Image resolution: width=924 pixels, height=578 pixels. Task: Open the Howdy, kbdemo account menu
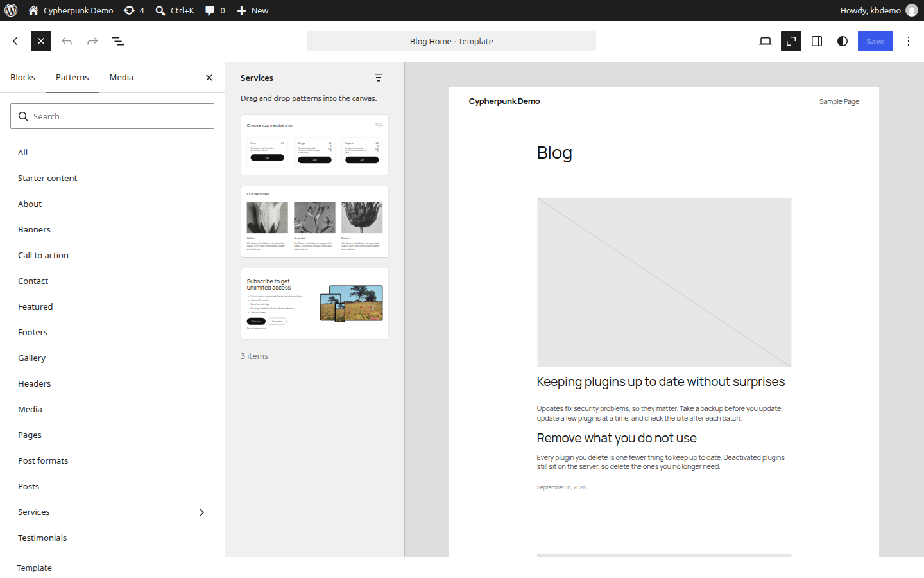pyautogui.click(x=878, y=10)
